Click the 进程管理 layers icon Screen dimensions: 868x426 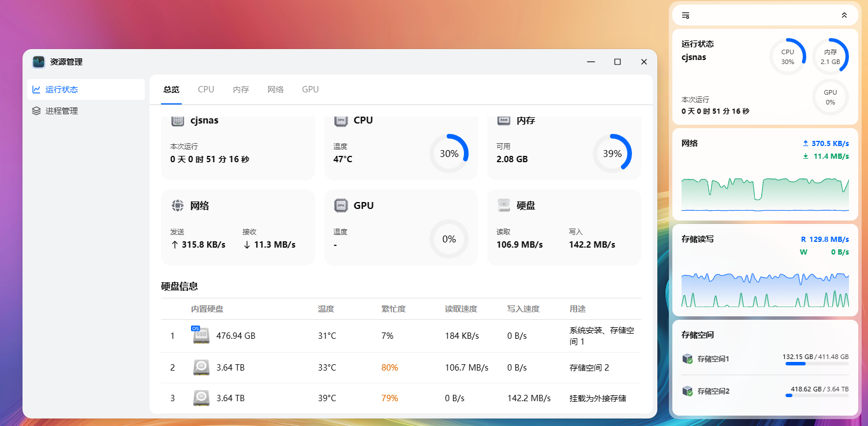[x=38, y=111]
